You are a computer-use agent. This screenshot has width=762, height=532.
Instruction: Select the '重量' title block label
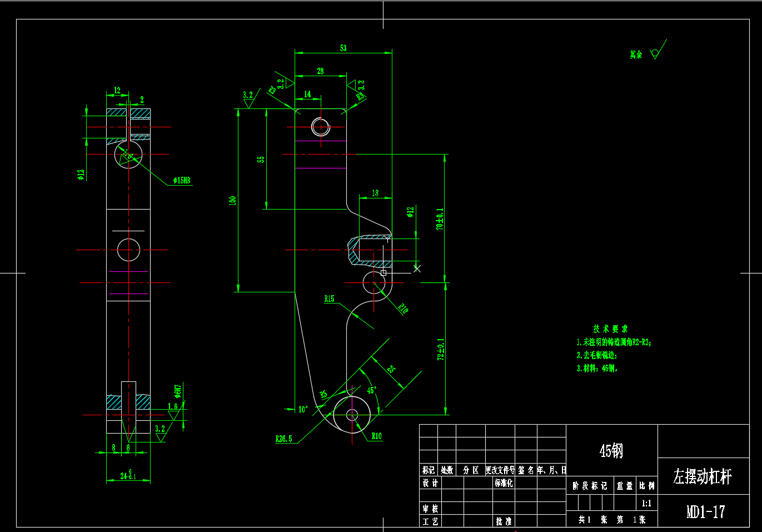click(x=625, y=486)
